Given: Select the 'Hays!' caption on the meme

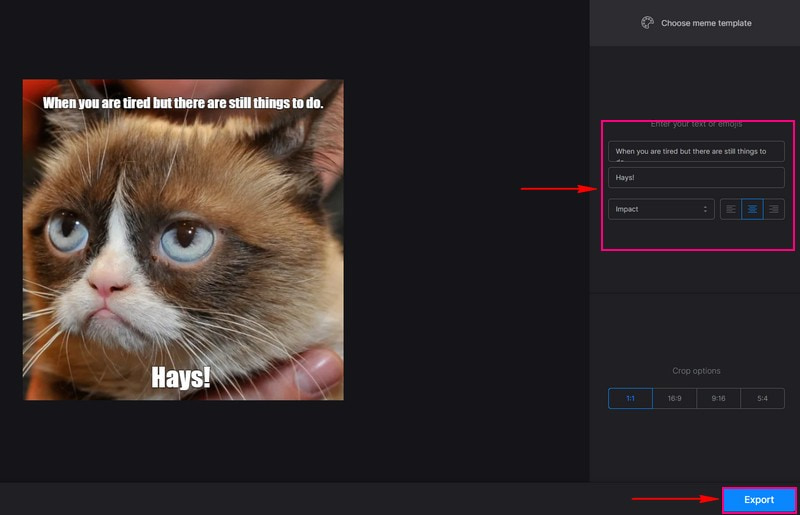Looking at the screenshot, I should tap(181, 376).
